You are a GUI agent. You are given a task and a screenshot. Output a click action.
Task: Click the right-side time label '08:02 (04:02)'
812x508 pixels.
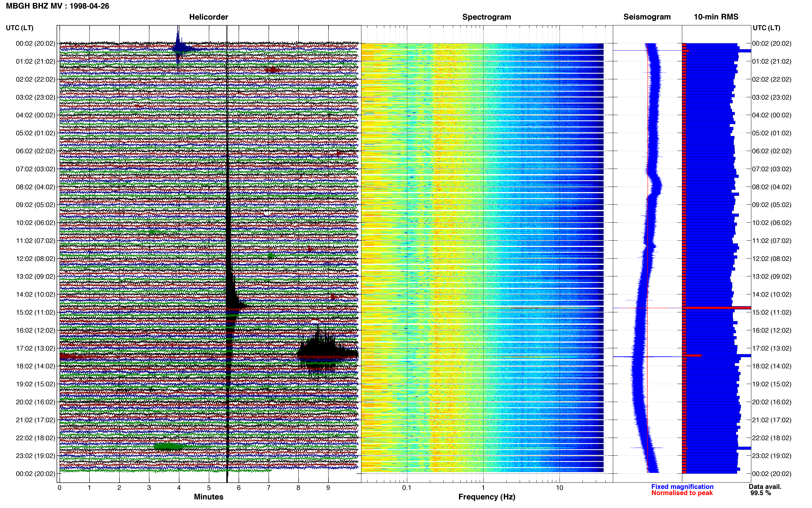[771, 187]
